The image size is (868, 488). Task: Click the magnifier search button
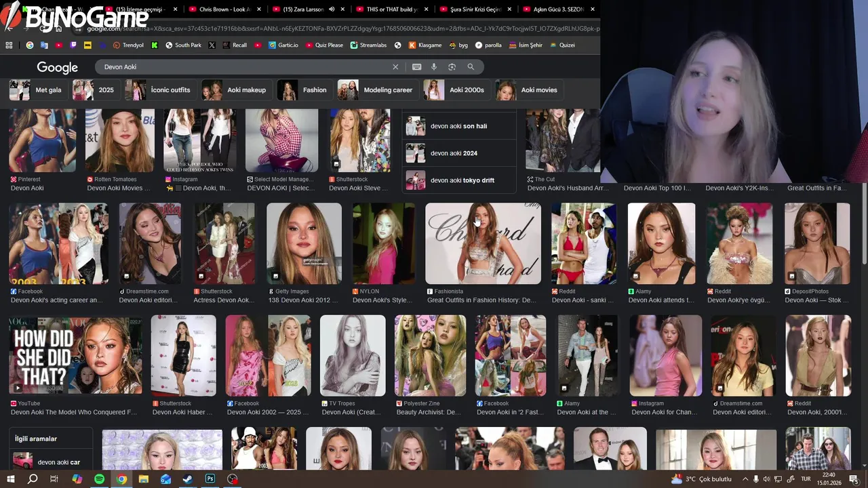[x=471, y=66]
